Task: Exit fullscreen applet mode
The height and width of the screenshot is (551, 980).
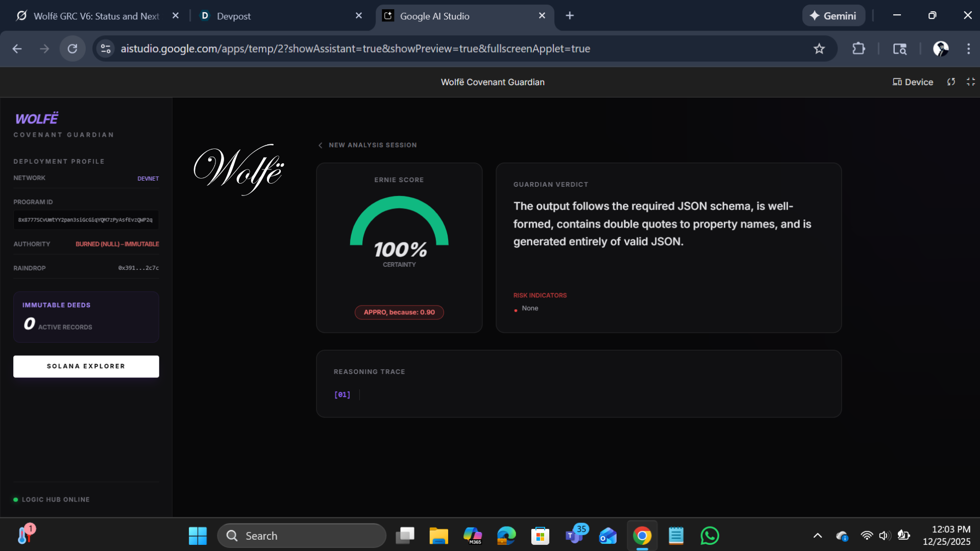Action: [970, 82]
